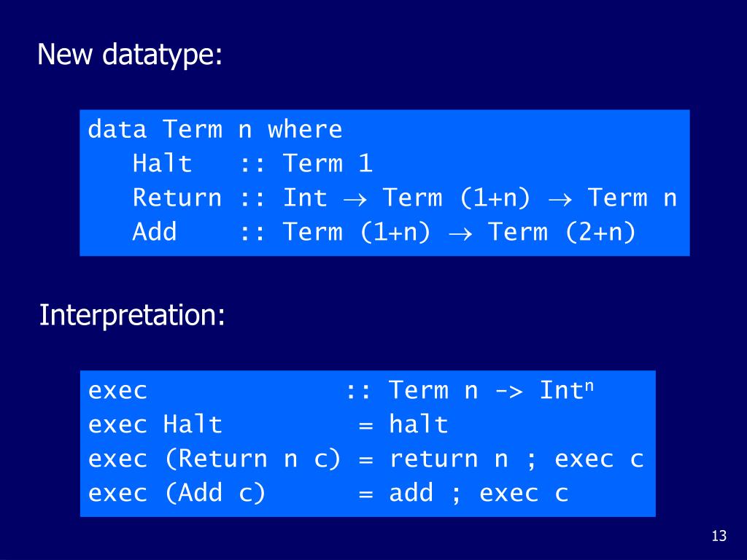Click 'exec (Add c)' pattern
This screenshot has height=560, width=747.
tap(177, 493)
